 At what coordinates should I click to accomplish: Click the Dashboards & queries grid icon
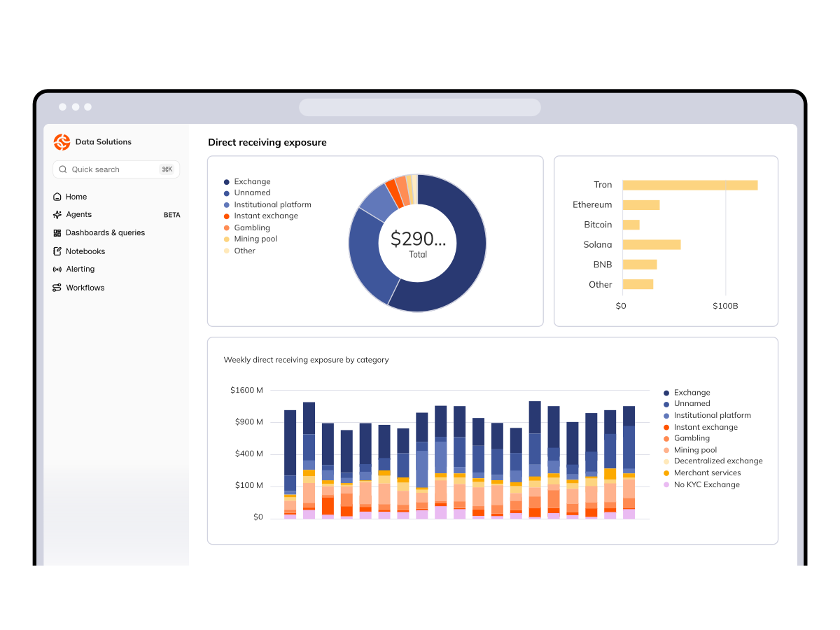tap(57, 233)
